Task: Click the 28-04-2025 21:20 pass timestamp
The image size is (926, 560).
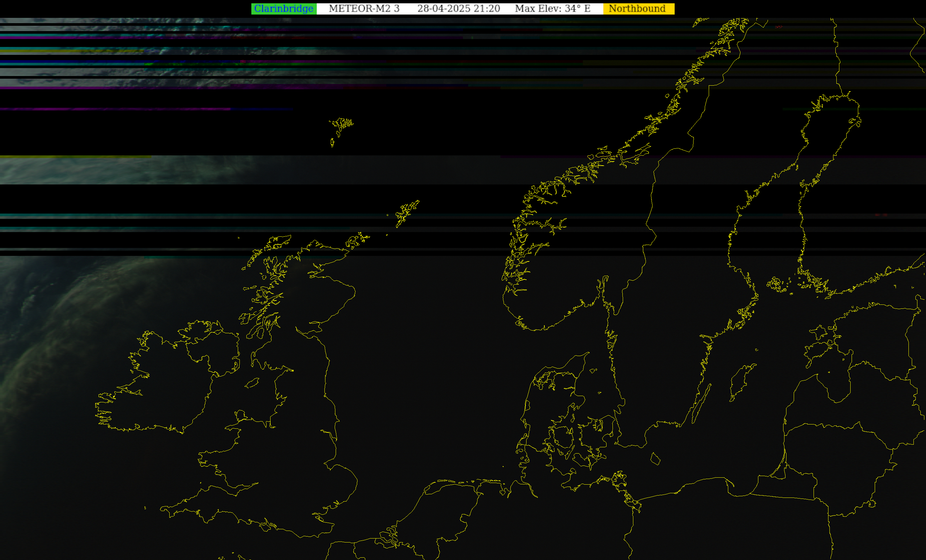Action: pyautogui.click(x=458, y=9)
